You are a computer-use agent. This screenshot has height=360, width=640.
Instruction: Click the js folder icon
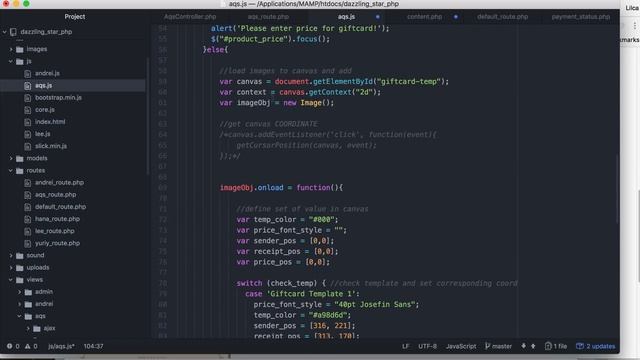[20, 62]
